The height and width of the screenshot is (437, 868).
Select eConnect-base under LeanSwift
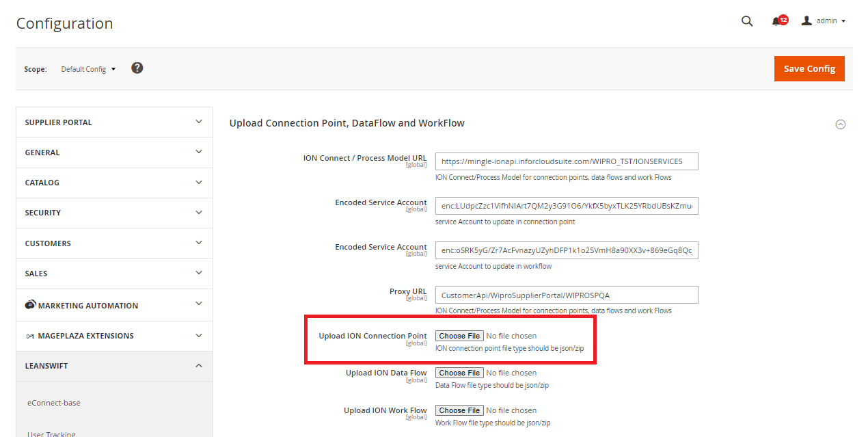pos(54,403)
